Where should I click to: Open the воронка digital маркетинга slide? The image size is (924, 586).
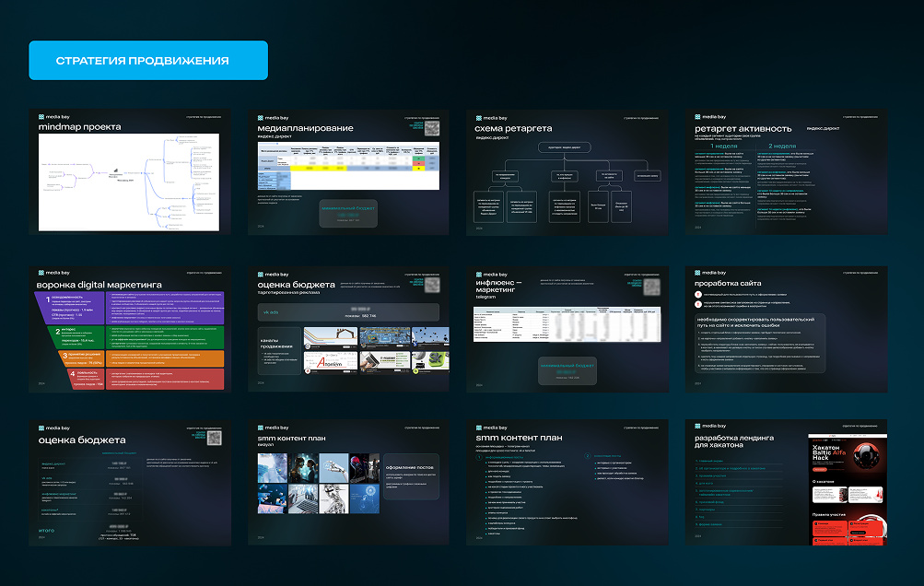click(130, 329)
